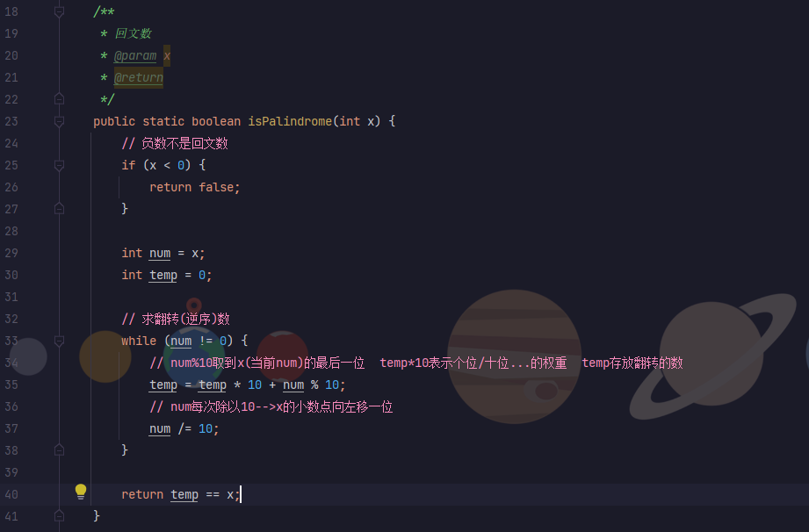809x532 pixels.
Task: Click fold end marker at line 27
Action: [x=60, y=208]
